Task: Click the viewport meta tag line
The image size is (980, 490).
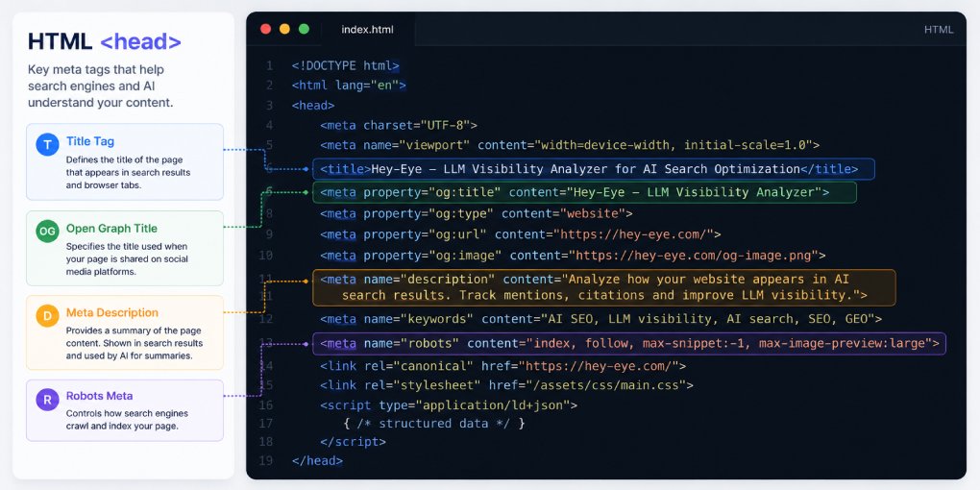Action: pyautogui.click(x=570, y=145)
